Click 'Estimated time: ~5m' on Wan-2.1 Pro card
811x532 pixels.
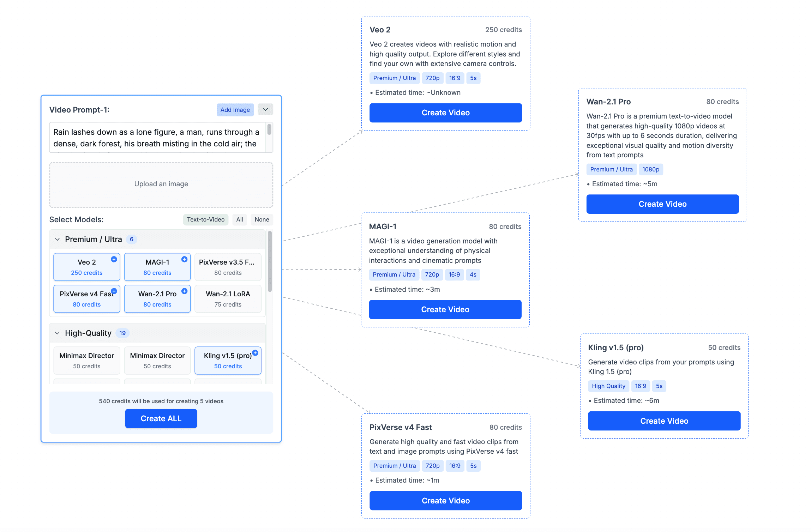(x=625, y=184)
